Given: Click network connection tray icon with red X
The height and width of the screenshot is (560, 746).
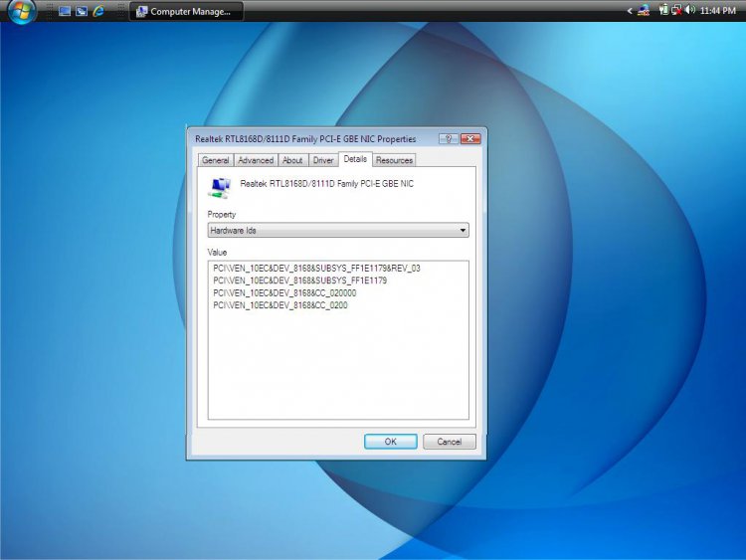Looking at the screenshot, I should coord(675,10).
